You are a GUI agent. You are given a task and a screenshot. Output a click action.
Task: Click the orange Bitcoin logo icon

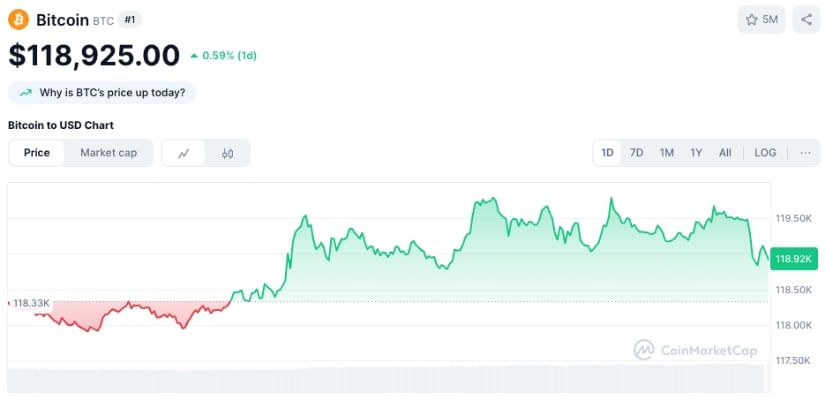tap(18, 20)
